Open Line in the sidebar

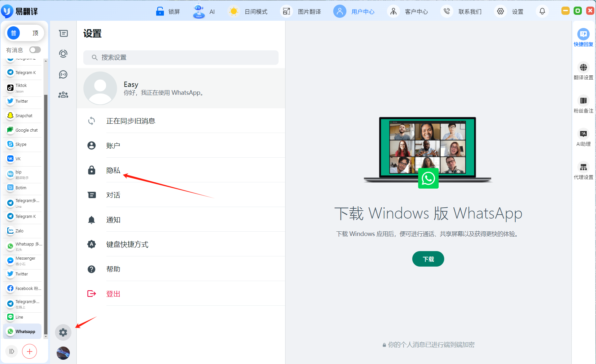pyautogui.click(x=22, y=317)
